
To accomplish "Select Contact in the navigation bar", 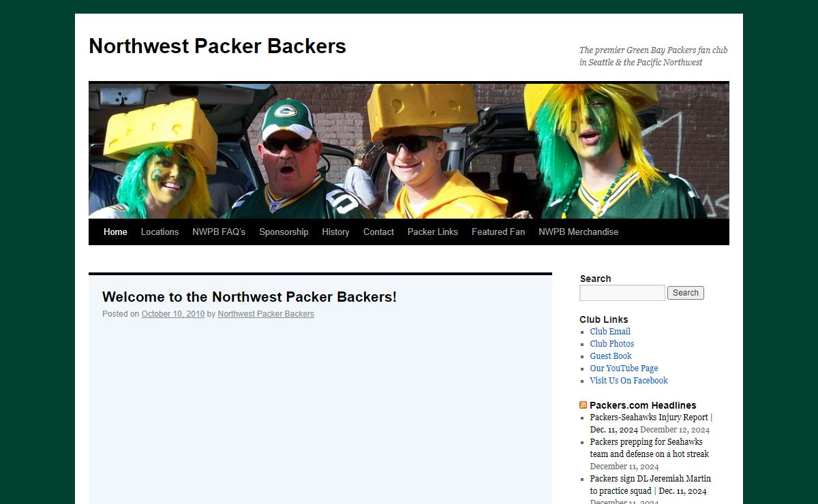I will pos(378,232).
